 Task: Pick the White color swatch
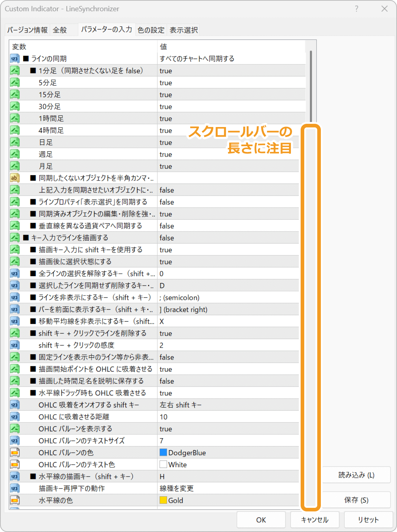(163, 464)
